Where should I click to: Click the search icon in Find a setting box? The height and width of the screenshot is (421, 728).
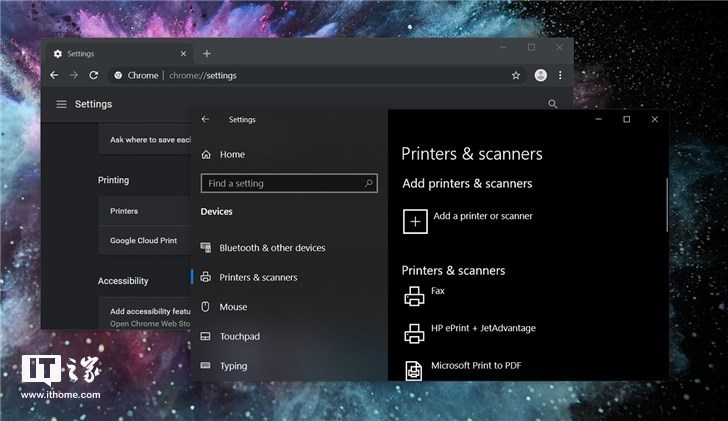[x=369, y=183]
